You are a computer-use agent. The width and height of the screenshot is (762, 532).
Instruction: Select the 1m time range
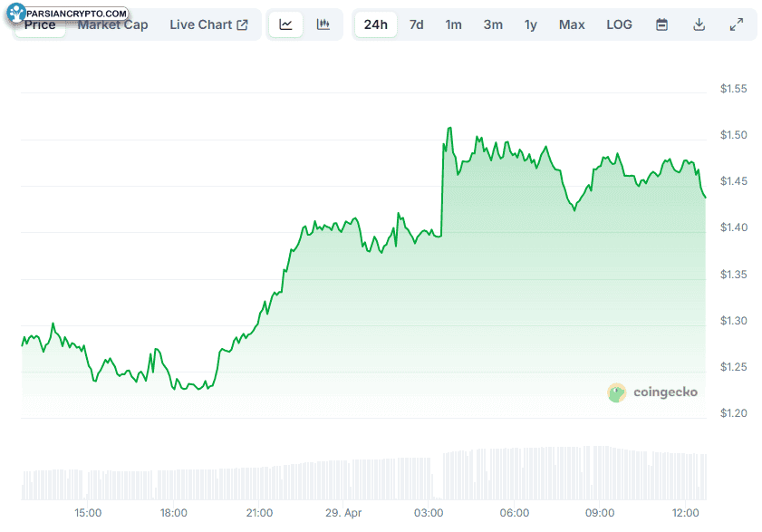pos(453,24)
